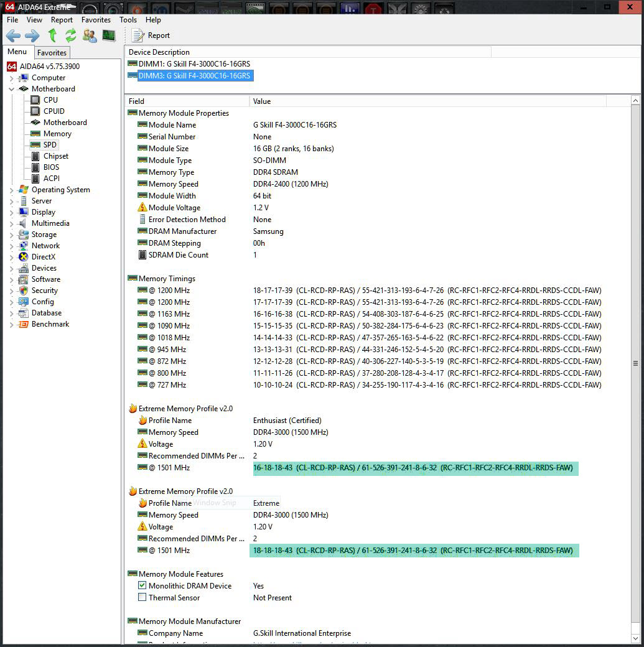The width and height of the screenshot is (644, 647).
Task: Switch to the Favorites sidebar tab
Action: tap(52, 53)
